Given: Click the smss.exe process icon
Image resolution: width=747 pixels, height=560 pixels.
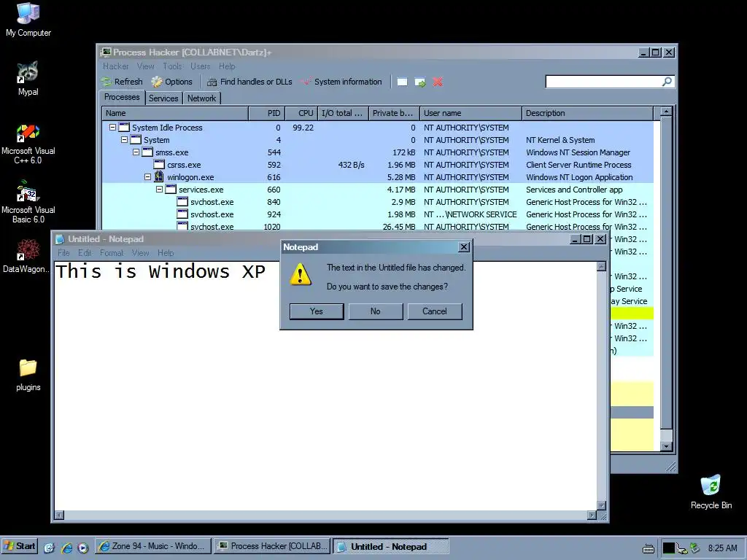Looking at the screenshot, I should coord(147,152).
